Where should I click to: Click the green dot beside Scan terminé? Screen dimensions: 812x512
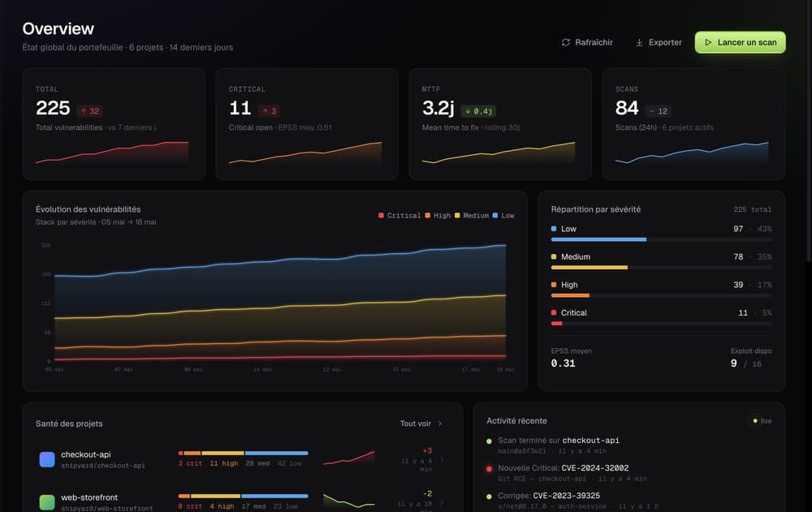click(x=489, y=441)
